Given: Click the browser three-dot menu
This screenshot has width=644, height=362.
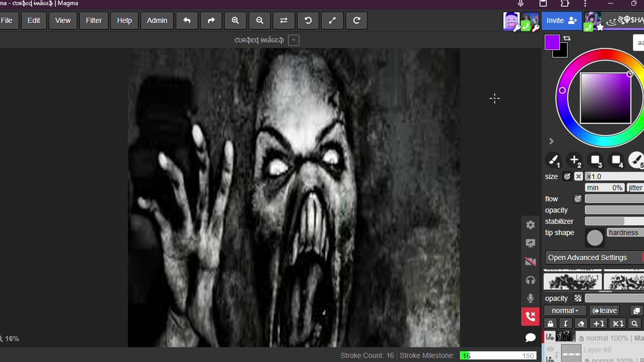Looking at the screenshot, I should (x=585, y=4).
